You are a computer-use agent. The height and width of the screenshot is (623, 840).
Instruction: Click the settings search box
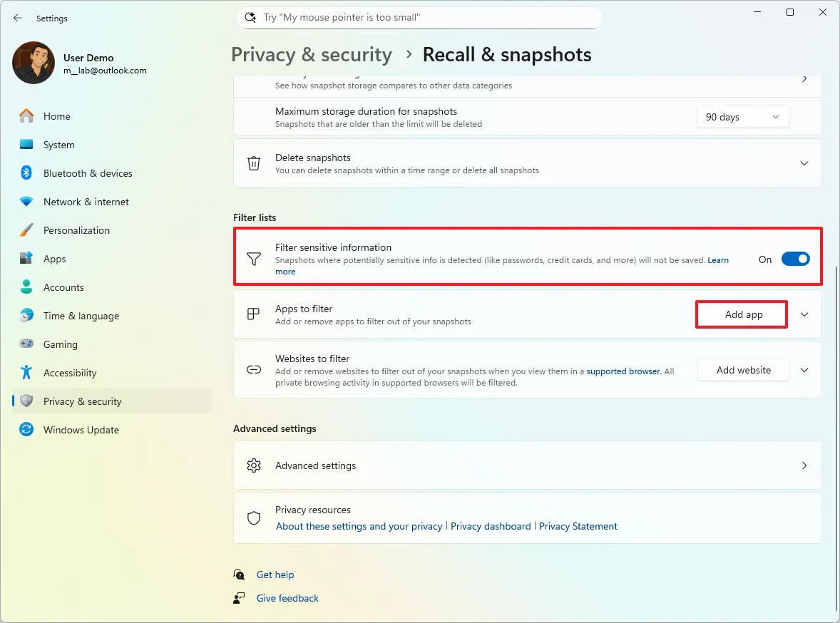point(419,17)
